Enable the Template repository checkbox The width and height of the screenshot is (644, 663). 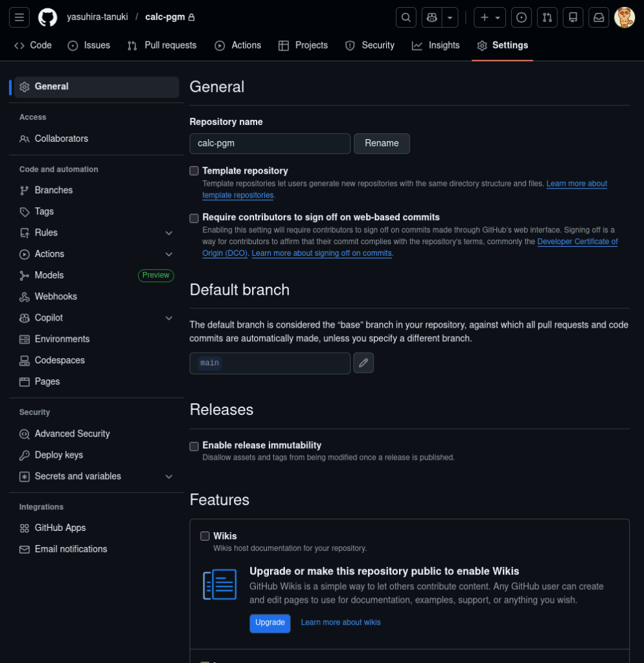point(194,171)
